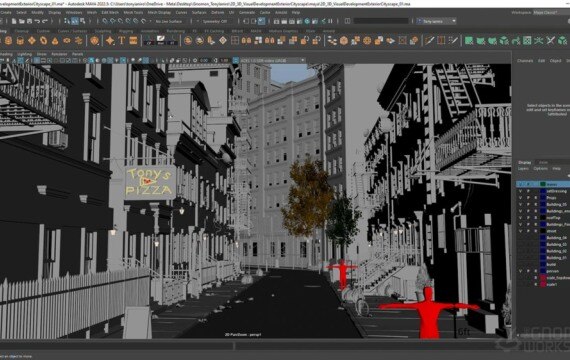Open Object menu in Channel Box
The image size is (570, 360).
coord(555,61)
